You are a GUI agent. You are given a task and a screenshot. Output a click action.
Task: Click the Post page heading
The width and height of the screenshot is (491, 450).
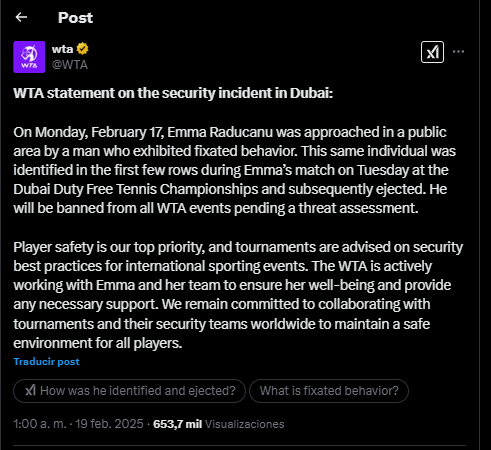coord(75,18)
